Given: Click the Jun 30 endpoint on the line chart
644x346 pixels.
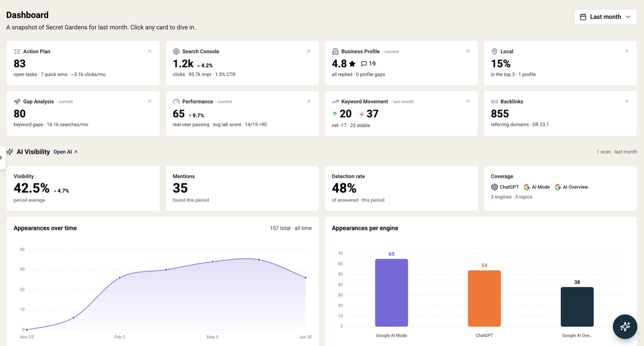Looking at the screenshot, I should (x=305, y=278).
